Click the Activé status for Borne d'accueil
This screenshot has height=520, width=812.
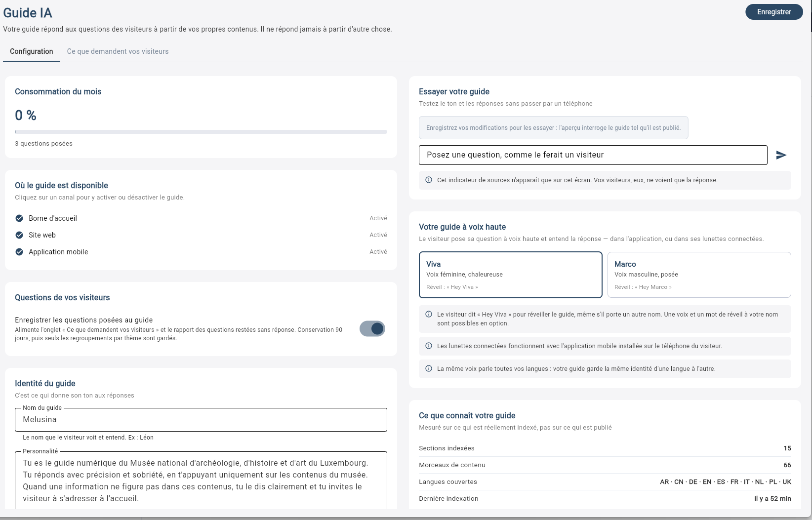click(x=378, y=218)
